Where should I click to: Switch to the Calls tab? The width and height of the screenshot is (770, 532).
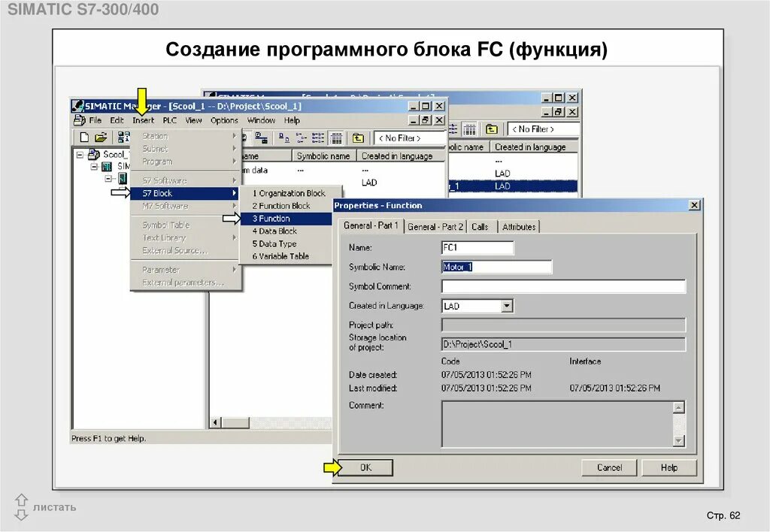[480, 227]
